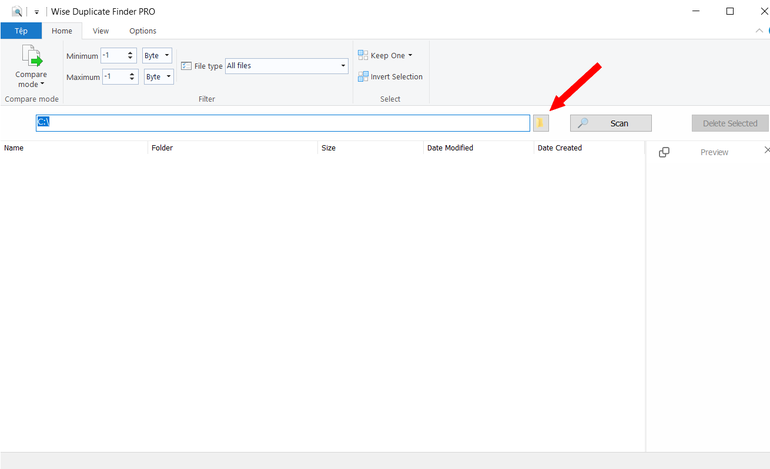
Task: Sort by the Folder column header
Action: pos(233,147)
